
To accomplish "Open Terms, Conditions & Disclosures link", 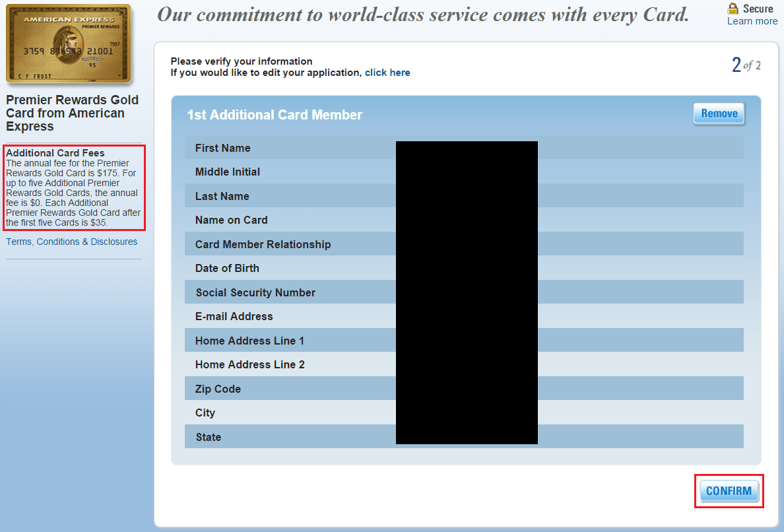I will (71, 242).
